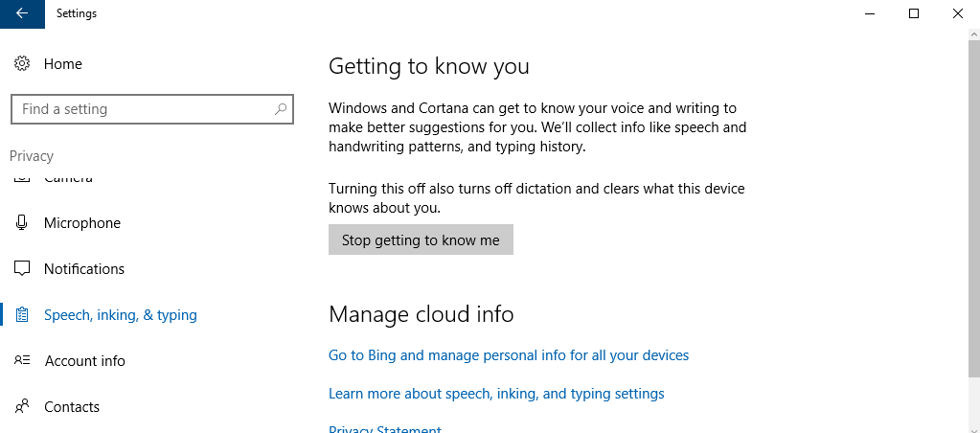Image resolution: width=980 pixels, height=433 pixels.
Task: Go to the Home settings page
Action: point(63,64)
